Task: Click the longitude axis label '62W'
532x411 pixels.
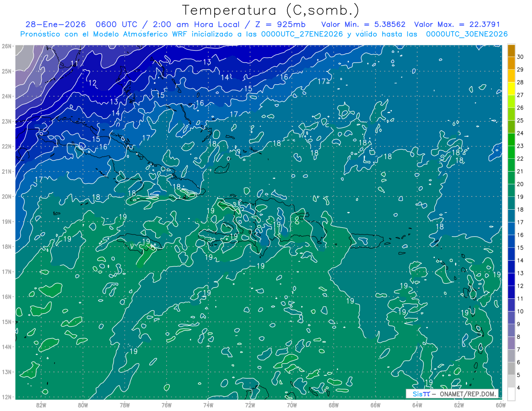Action: [x=459, y=404]
